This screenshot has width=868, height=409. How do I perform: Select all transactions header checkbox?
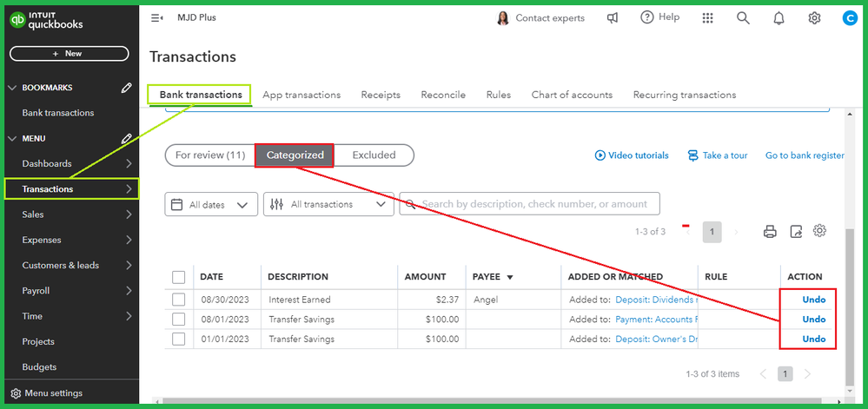point(179,277)
